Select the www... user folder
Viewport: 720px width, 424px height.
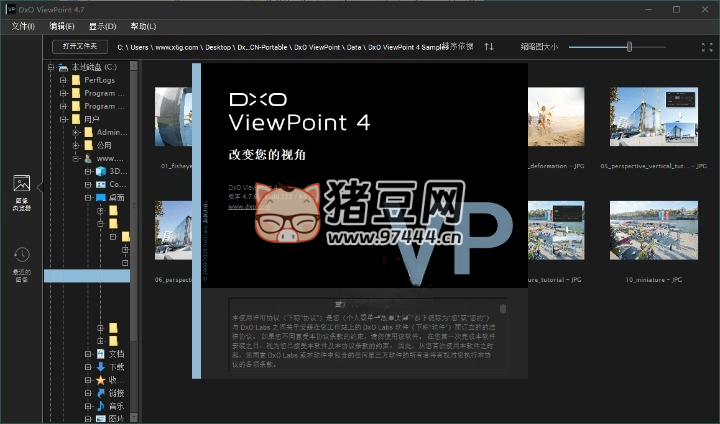click(x=110, y=158)
